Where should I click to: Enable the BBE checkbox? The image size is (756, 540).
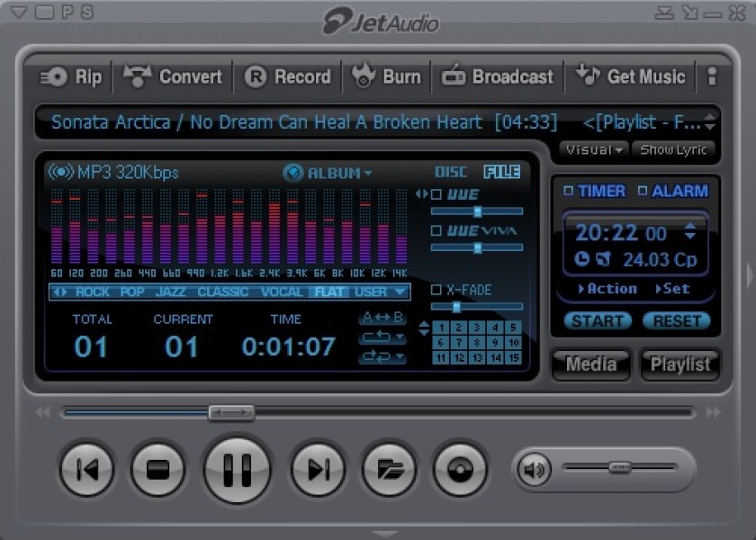pos(436,194)
